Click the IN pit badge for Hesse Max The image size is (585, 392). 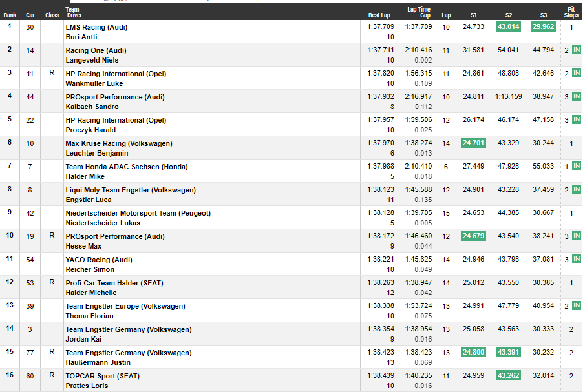[x=577, y=236]
